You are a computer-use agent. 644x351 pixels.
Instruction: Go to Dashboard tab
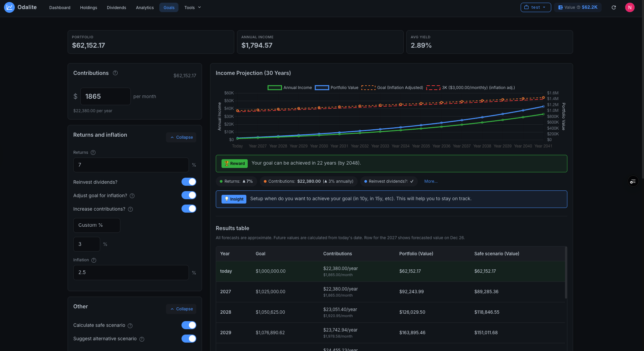[x=60, y=7]
